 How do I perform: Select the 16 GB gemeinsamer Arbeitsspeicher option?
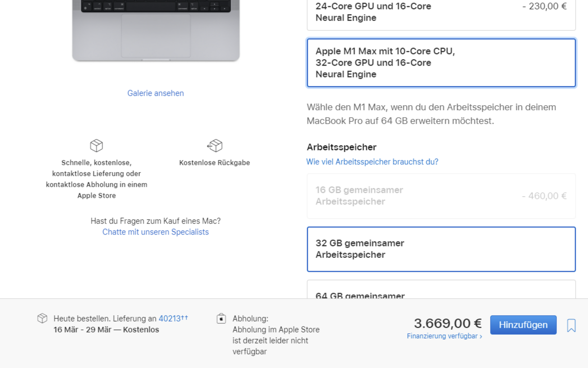coord(441,196)
